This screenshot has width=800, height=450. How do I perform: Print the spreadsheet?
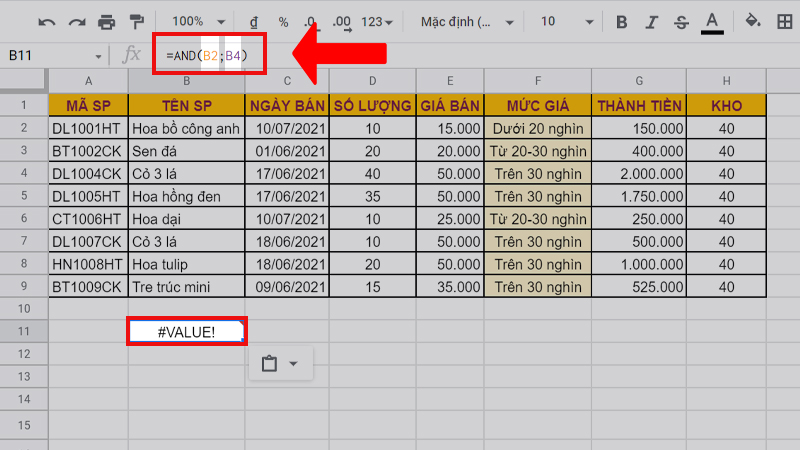[x=107, y=22]
